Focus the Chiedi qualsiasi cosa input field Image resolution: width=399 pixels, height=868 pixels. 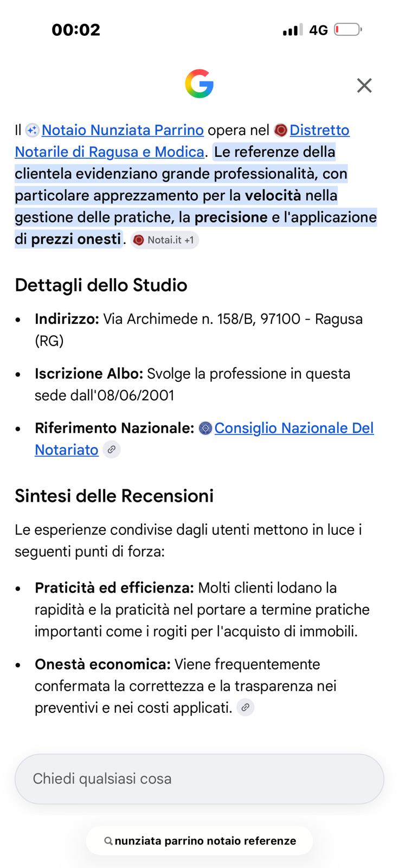click(x=200, y=778)
